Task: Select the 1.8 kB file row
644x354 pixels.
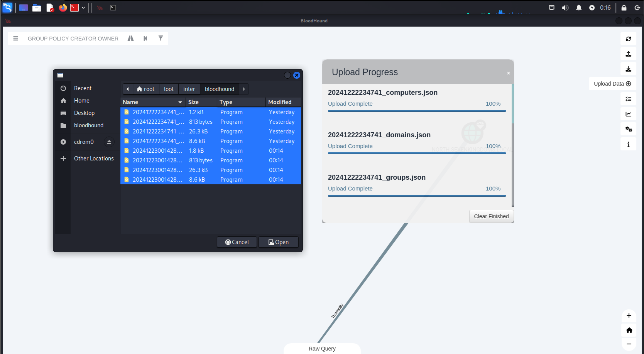Action: [211, 151]
